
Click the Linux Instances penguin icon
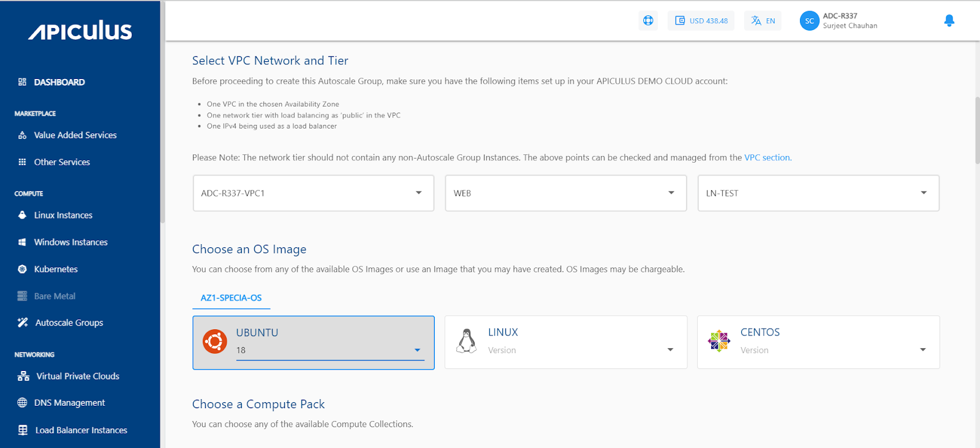pos(22,215)
